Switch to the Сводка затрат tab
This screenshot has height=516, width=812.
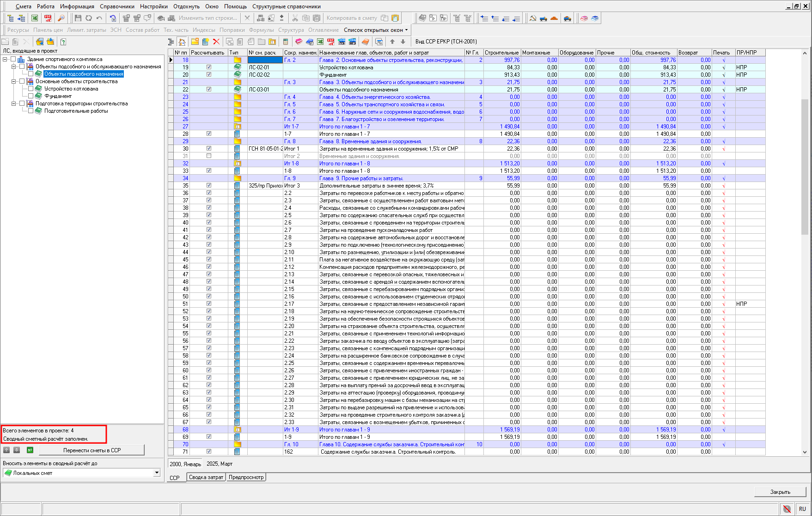coord(206,477)
